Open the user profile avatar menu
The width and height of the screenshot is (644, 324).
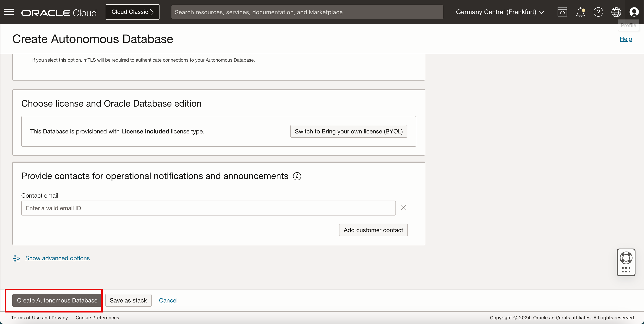tap(634, 12)
